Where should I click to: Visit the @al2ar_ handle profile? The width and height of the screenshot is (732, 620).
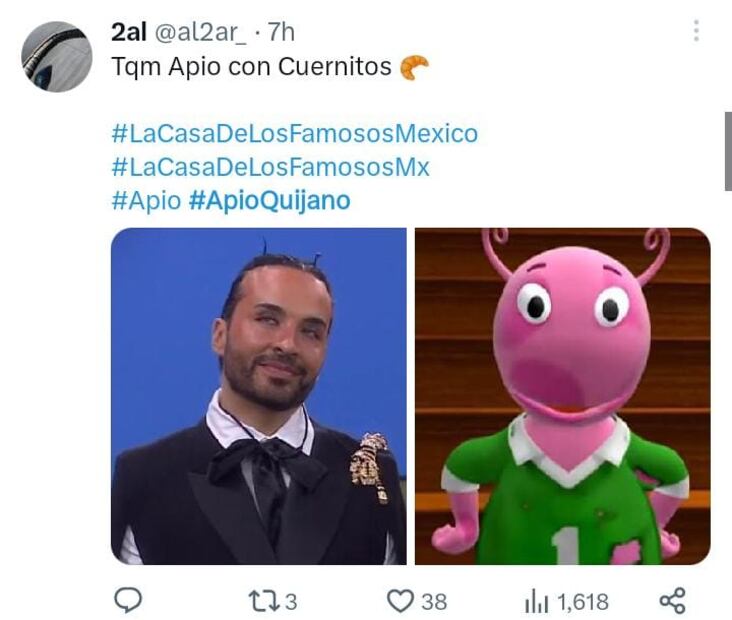tap(200, 33)
